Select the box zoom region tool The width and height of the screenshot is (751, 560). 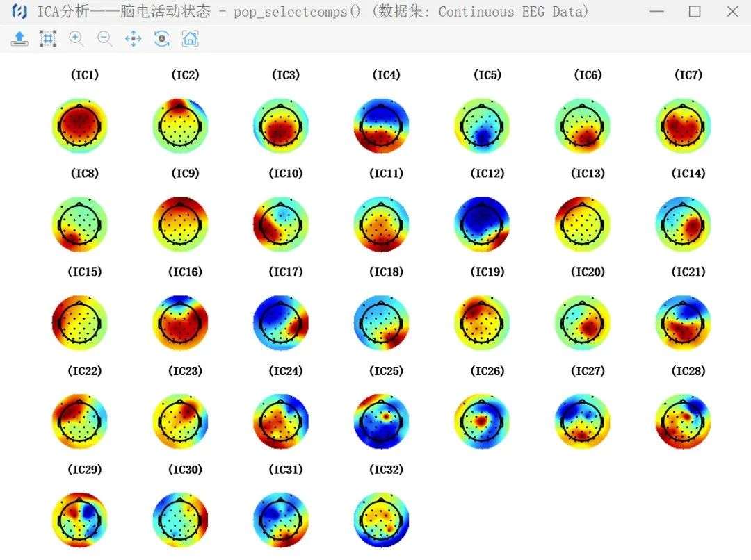coord(48,39)
